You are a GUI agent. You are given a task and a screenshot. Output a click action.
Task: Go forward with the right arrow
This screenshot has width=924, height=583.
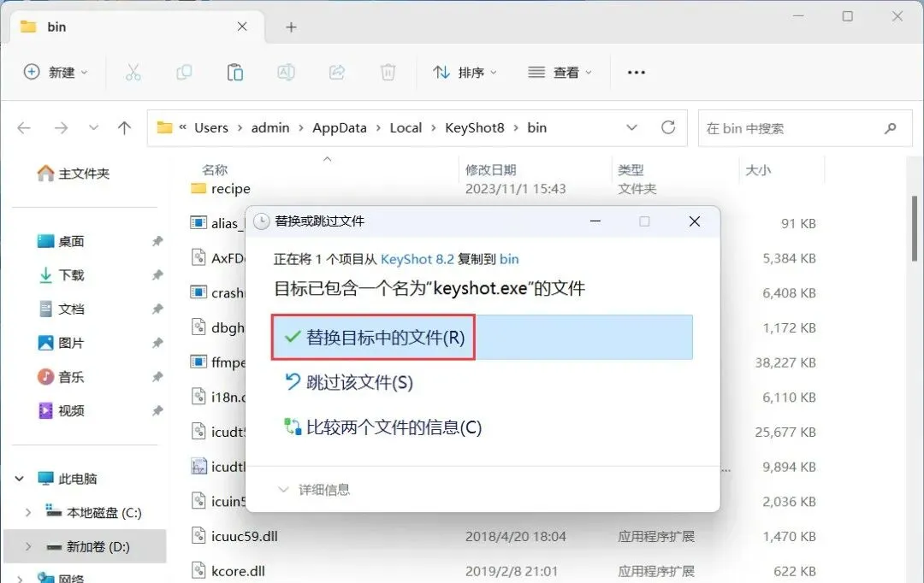pos(62,127)
